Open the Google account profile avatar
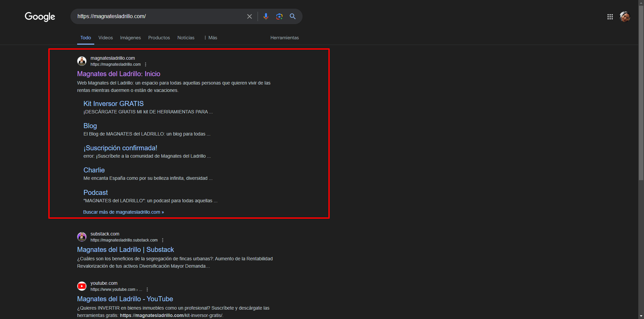The image size is (644, 319). point(625,16)
